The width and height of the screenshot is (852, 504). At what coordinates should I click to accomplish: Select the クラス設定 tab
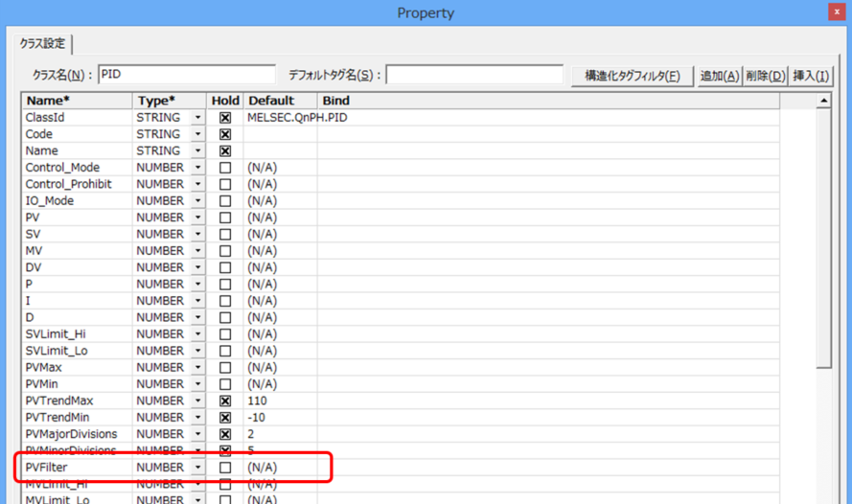[44, 43]
